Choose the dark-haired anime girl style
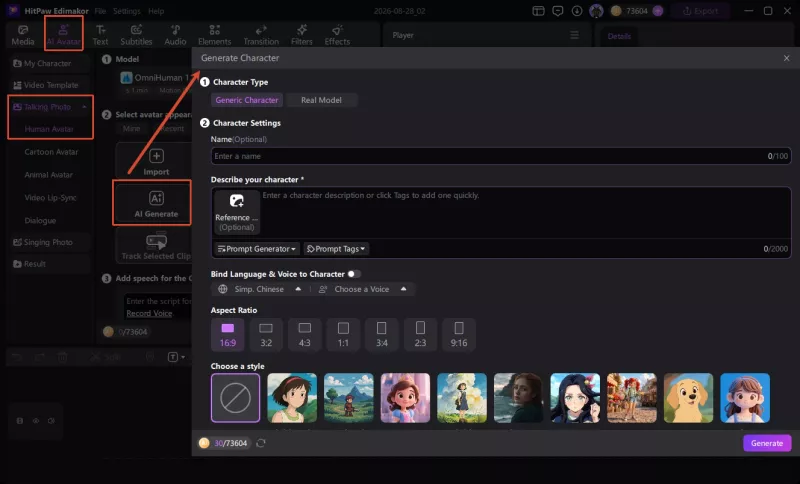Viewport: 800px width, 484px height. point(575,398)
